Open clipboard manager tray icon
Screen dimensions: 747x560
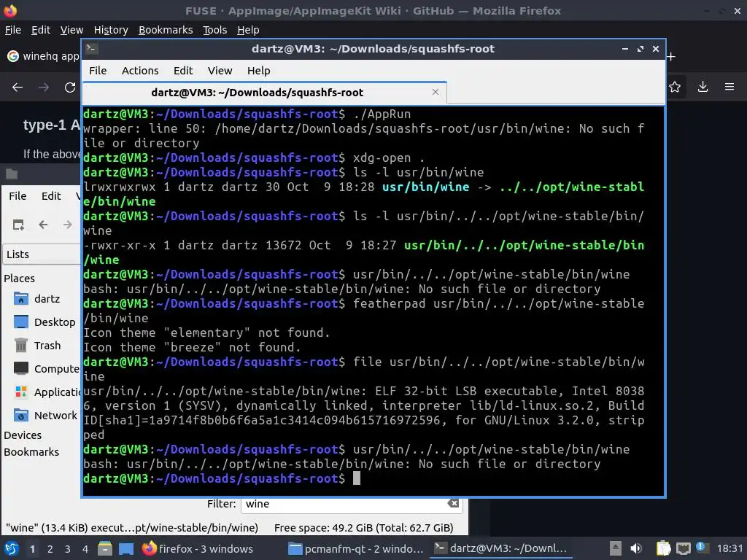point(663,548)
